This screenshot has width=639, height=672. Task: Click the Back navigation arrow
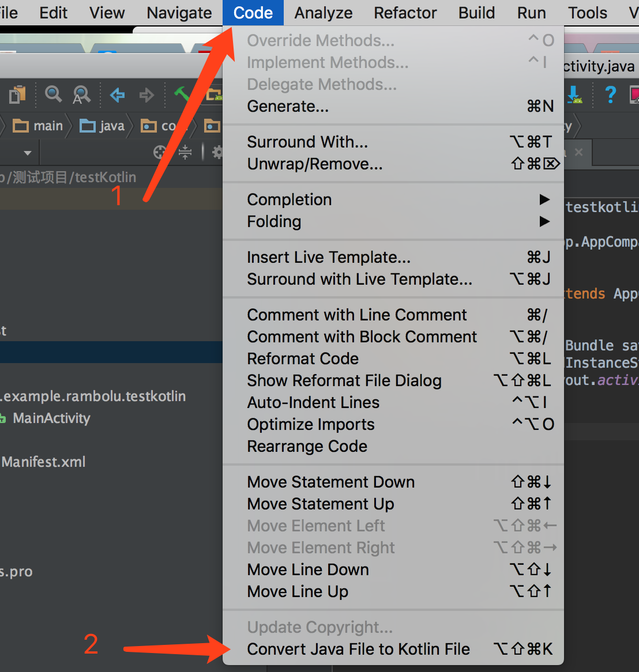[x=117, y=95]
